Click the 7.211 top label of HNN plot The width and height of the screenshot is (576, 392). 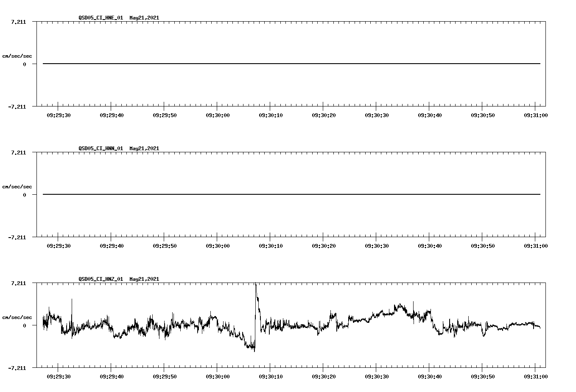click(x=18, y=152)
